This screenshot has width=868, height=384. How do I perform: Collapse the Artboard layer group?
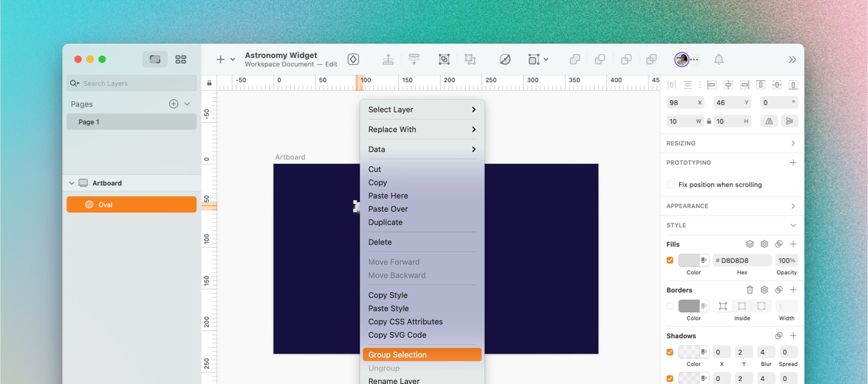coord(72,183)
